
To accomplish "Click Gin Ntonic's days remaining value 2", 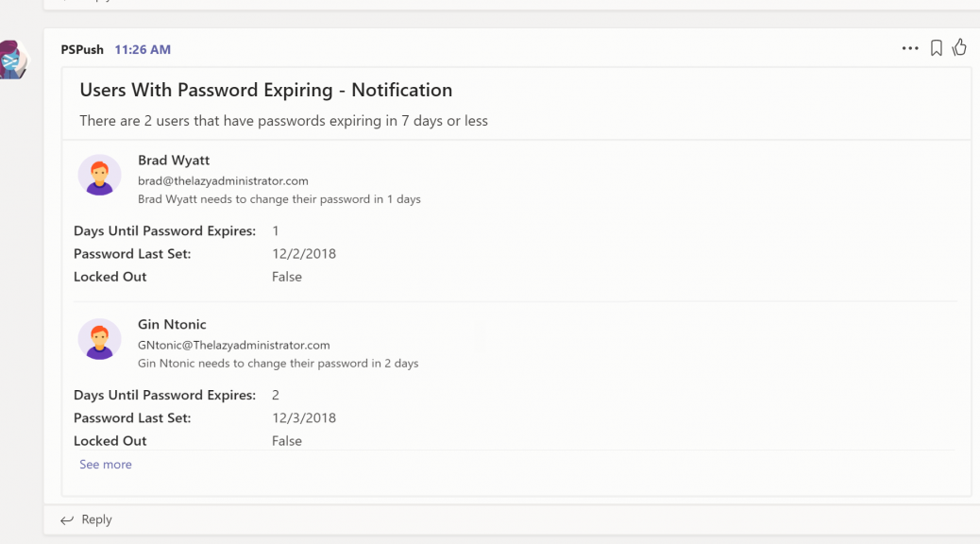I will tap(276, 395).
